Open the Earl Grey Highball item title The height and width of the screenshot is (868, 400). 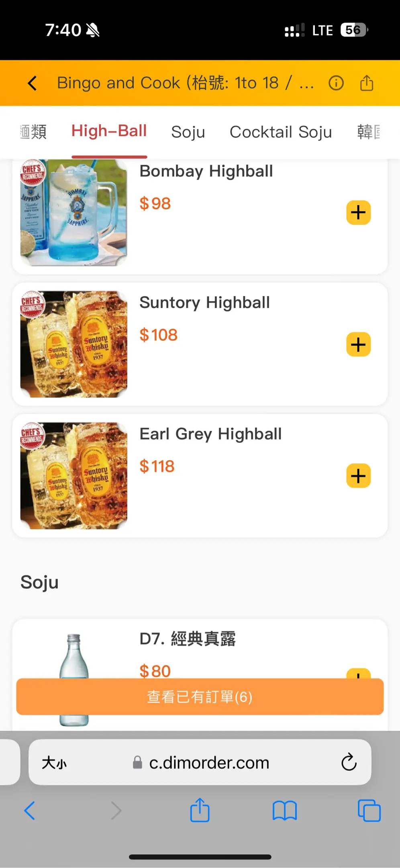click(x=210, y=434)
